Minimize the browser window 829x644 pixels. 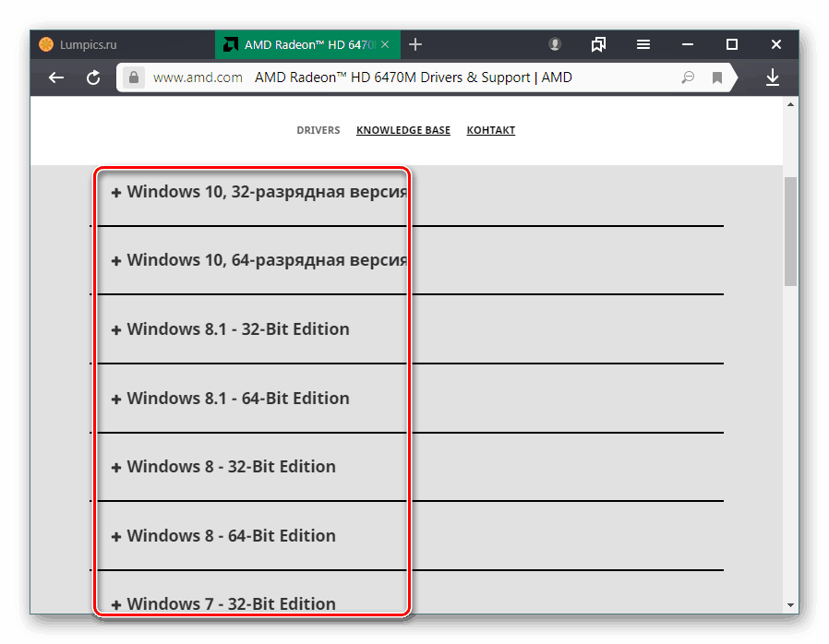(x=688, y=44)
